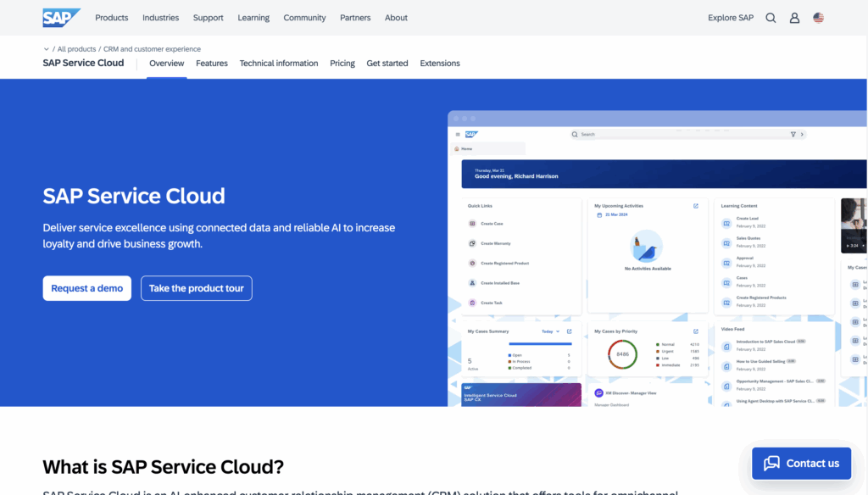Click the Sales Quotes learning content icon

(726, 243)
